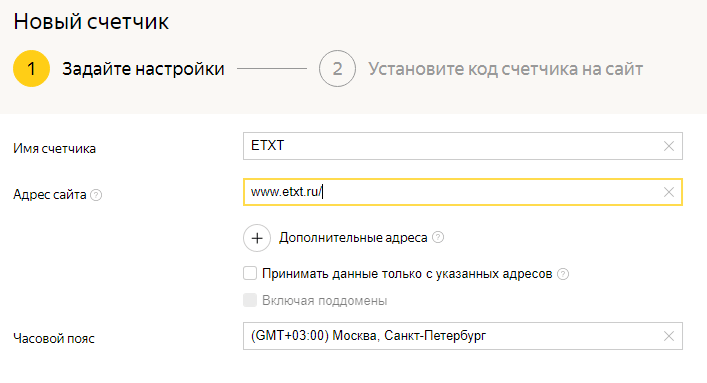
Task: Open help icon next to Дополнительные адреса
Action: point(438,237)
